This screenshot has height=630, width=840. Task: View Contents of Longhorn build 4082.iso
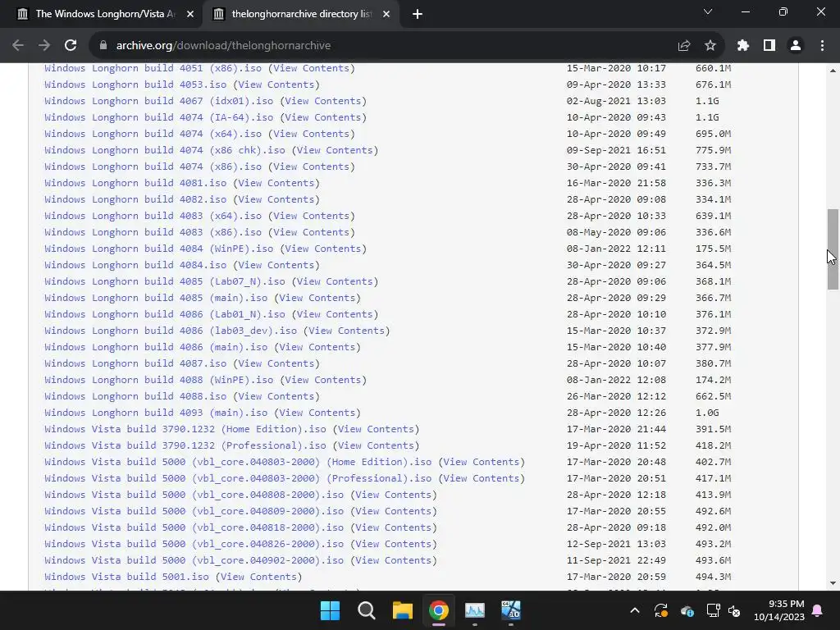(x=276, y=199)
